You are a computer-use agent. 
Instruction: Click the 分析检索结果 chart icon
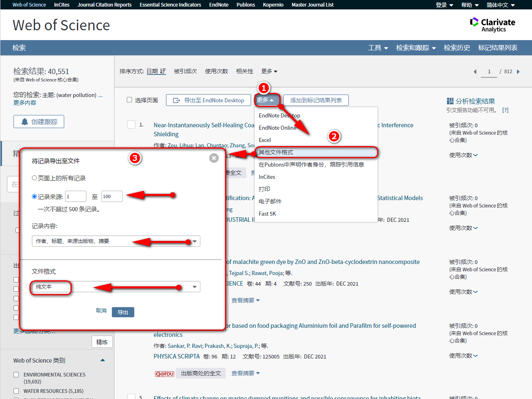450,101
